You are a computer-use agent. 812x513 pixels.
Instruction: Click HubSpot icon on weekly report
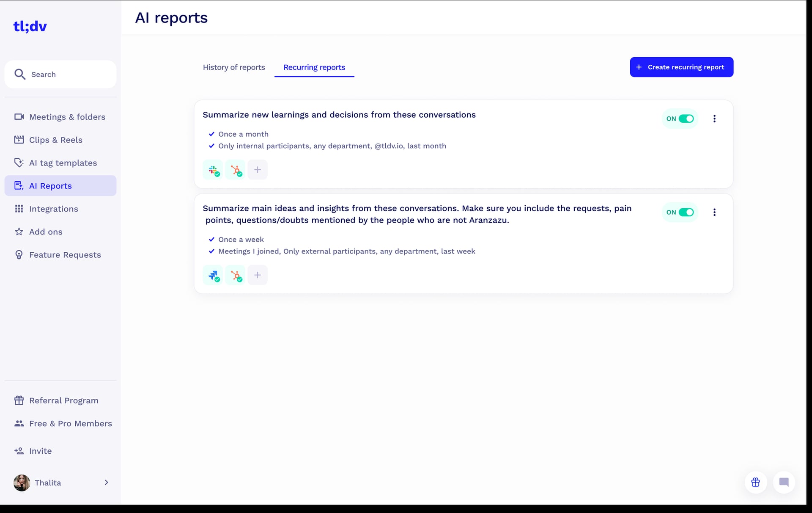(x=236, y=275)
